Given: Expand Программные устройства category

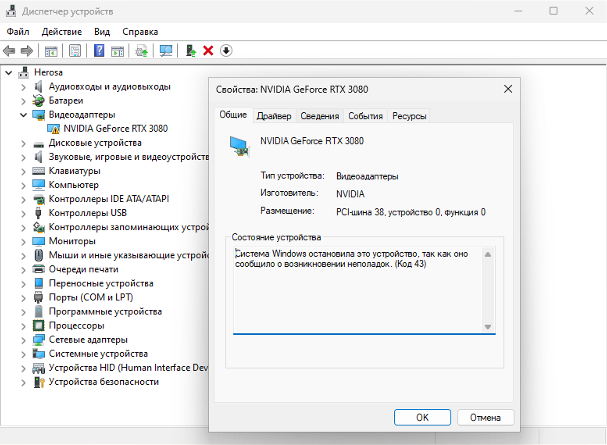Looking at the screenshot, I should click(x=24, y=312).
